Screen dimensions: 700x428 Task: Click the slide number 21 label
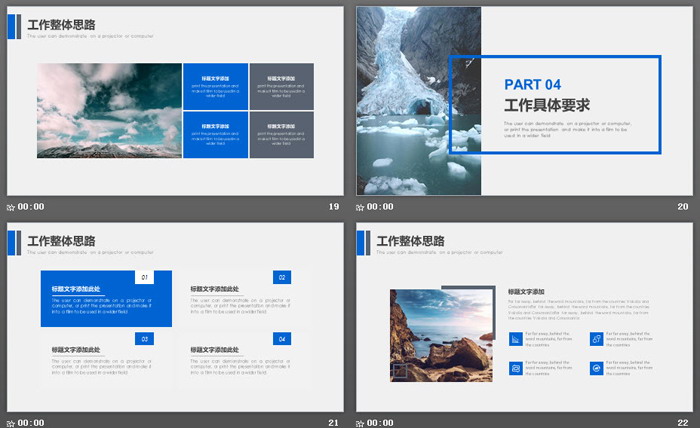[334, 423]
